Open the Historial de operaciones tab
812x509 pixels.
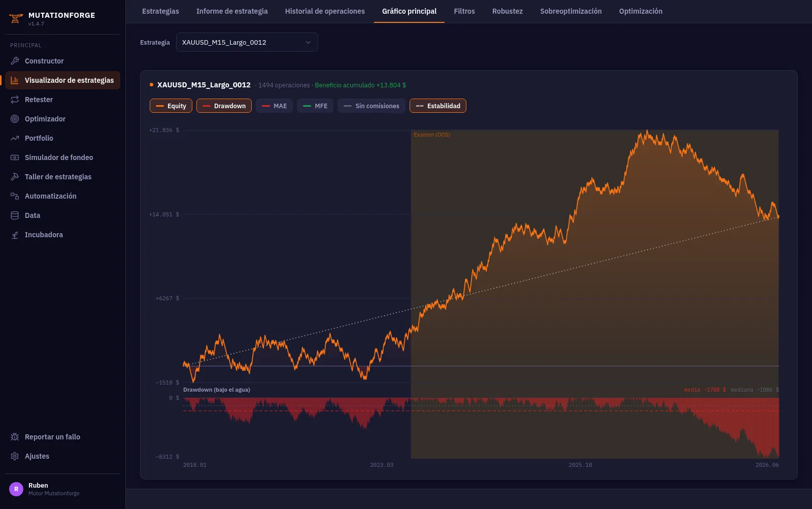pos(325,11)
